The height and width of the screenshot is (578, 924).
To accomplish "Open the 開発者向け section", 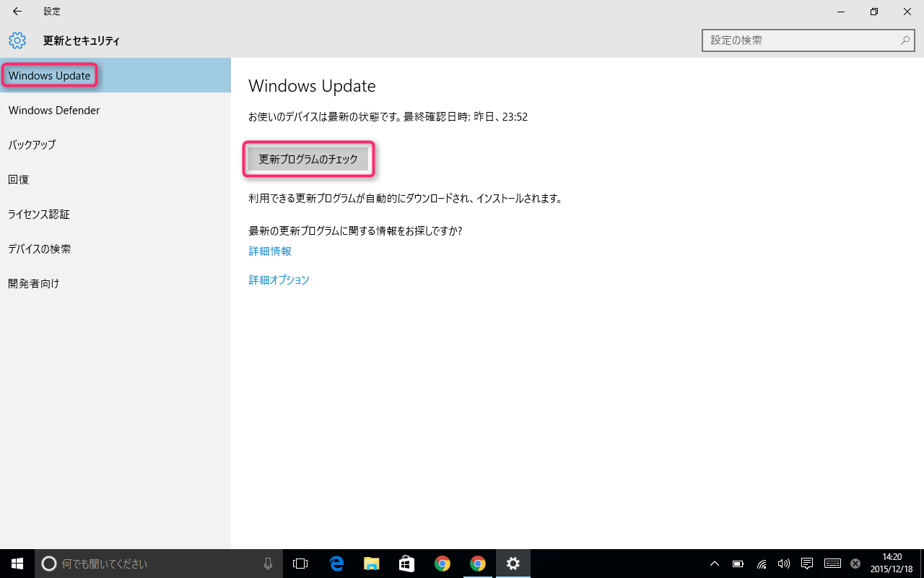I will point(115,283).
